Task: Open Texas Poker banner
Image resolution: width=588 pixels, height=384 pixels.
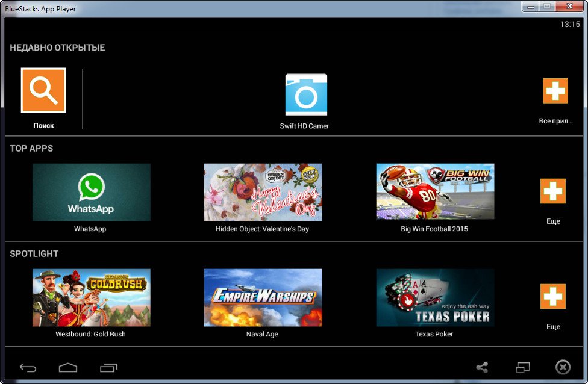Action: pyautogui.click(x=435, y=297)
